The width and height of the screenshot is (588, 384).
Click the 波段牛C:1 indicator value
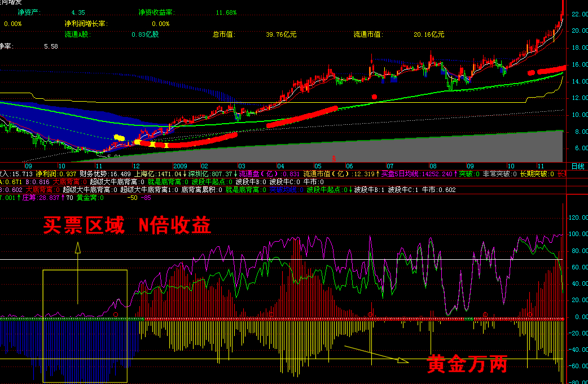pyautogui.click(x=403, y=190)
